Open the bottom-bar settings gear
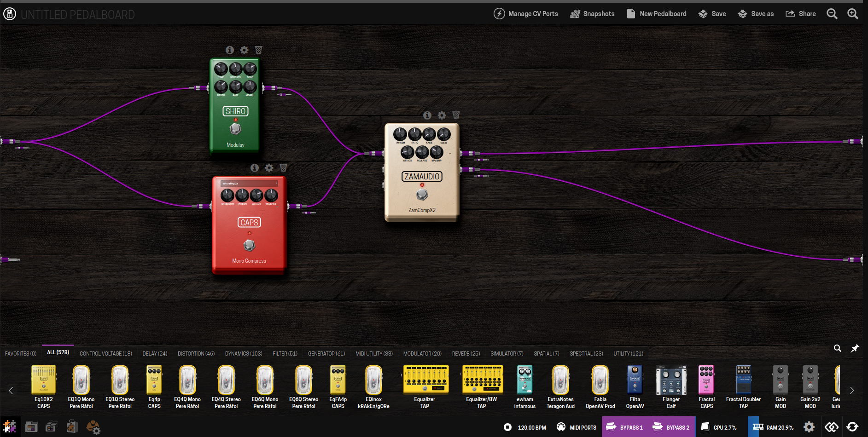 point(809,427)
